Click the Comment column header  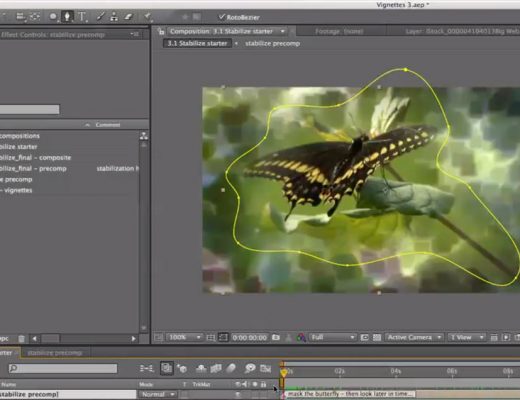click(x=108, y=125)
